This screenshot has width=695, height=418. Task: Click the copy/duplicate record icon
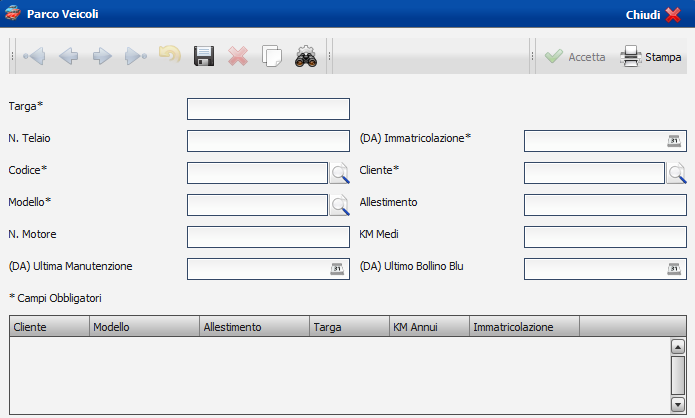(x=272, y=57)
